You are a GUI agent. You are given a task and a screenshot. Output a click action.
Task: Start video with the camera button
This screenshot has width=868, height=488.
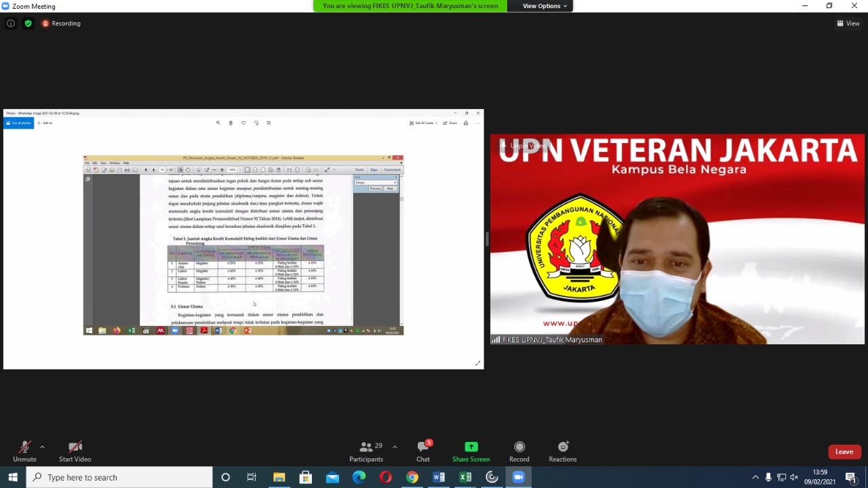tap(75, 451)
